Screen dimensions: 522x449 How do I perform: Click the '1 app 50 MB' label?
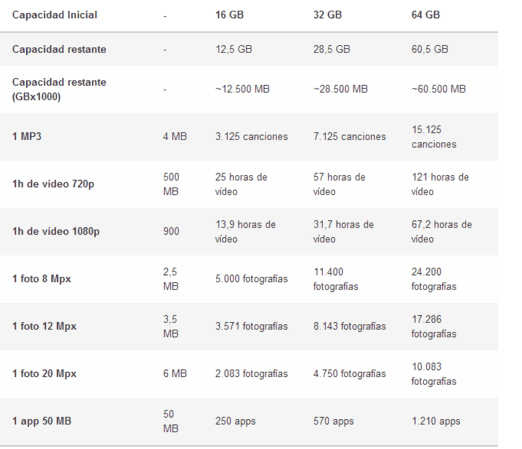click(42, 421)
